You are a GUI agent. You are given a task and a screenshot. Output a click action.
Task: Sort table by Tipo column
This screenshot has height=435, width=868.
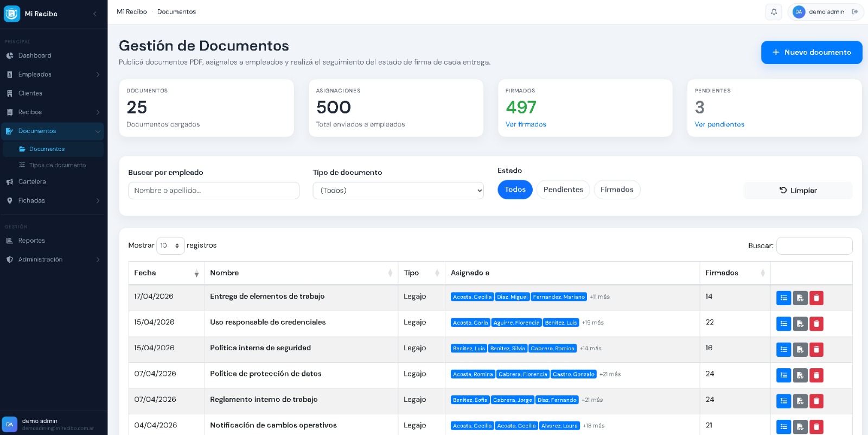click(x=422, y=273)
